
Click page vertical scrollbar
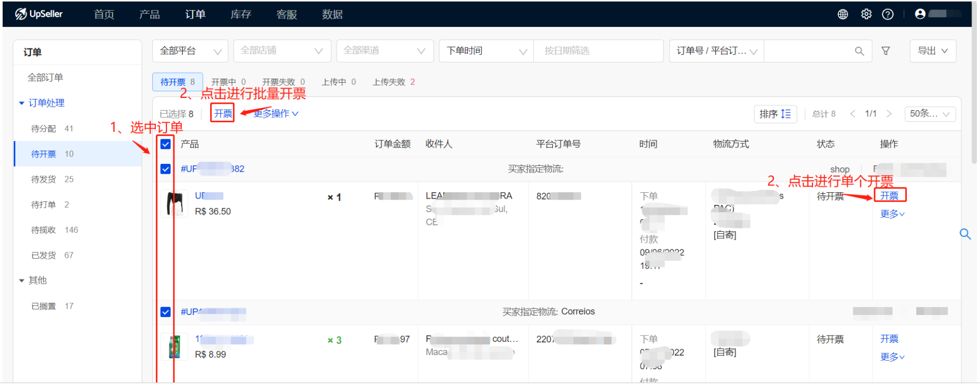pyautogui.click(x=975, y=84)
